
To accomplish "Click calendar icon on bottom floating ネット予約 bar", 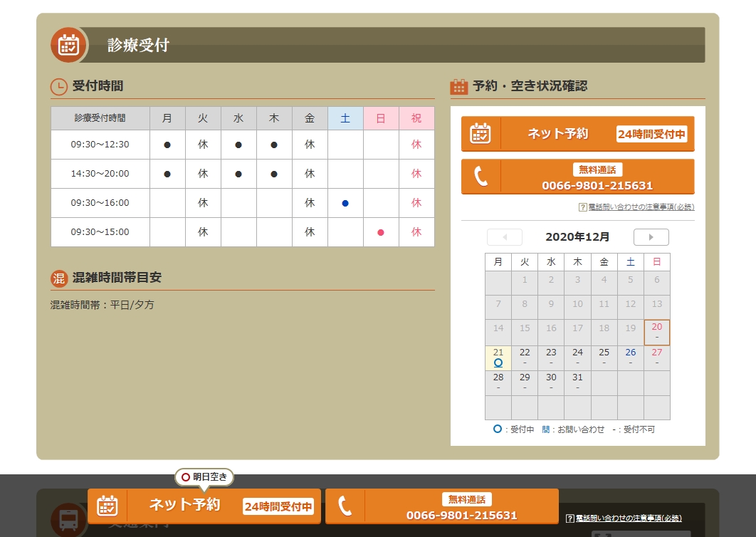I will coord(107,506).
